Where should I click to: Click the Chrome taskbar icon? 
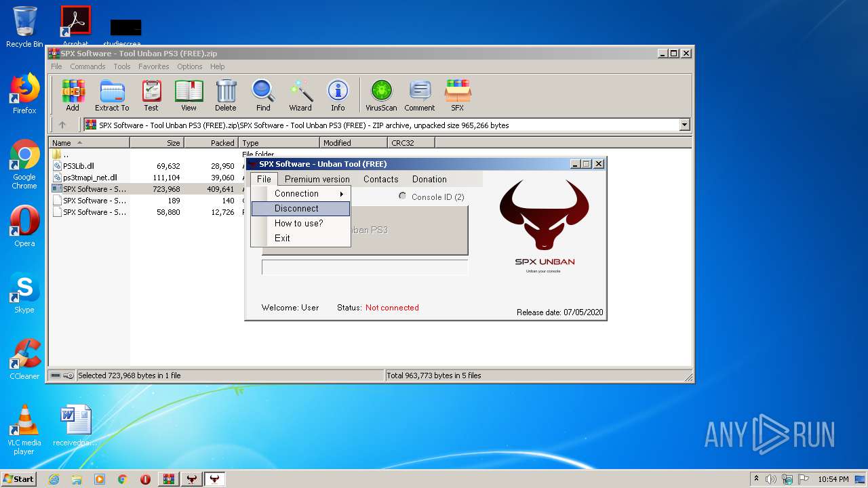pos(123,479)
